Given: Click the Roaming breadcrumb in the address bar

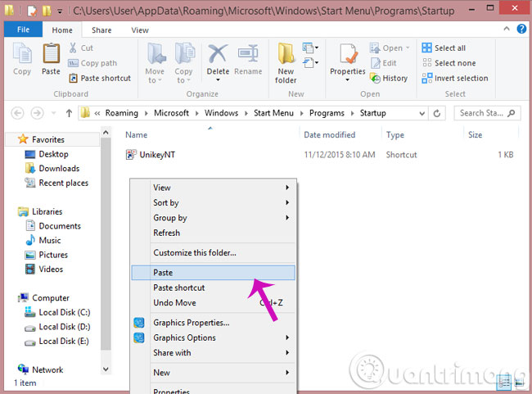Looking at the screenshot, I should click(x=121, y=113).
